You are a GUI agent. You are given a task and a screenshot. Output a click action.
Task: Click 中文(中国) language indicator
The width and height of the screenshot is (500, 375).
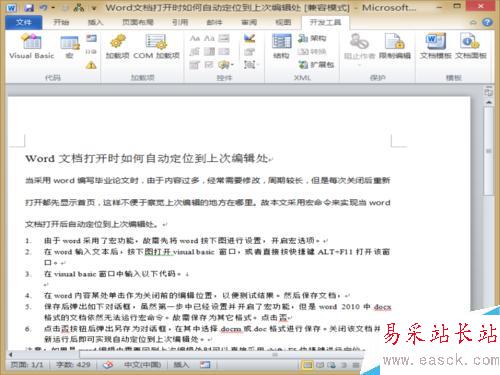point(142,365)
